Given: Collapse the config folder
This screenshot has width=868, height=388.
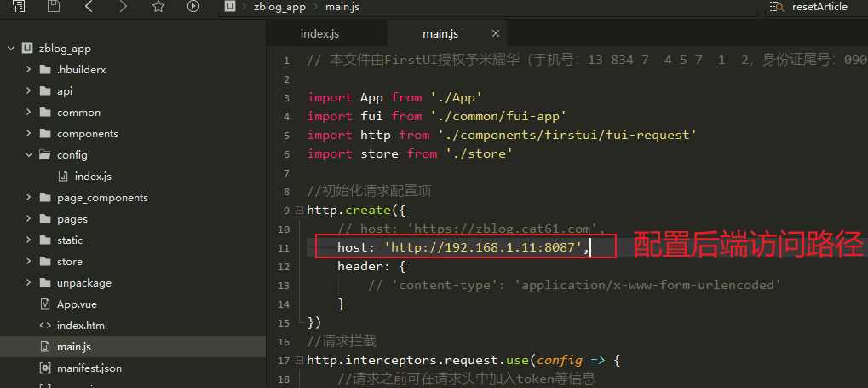Looking at the screenshot, I should (29, 155).
